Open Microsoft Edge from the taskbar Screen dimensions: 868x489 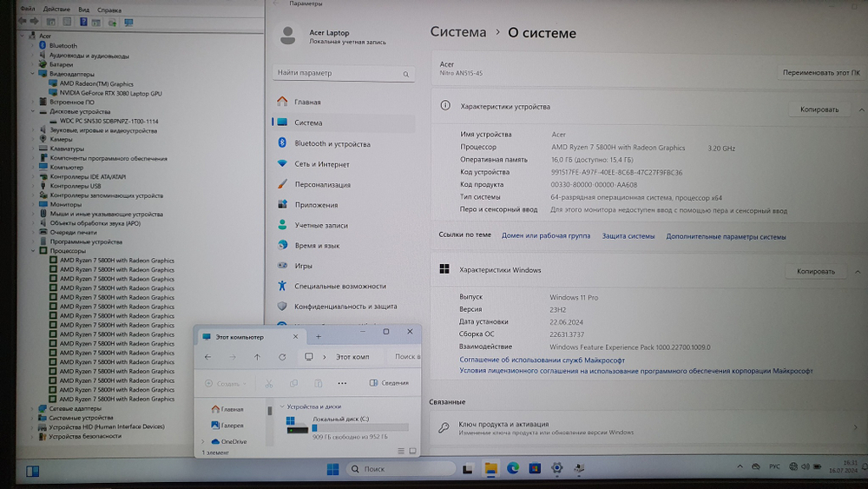513,468
